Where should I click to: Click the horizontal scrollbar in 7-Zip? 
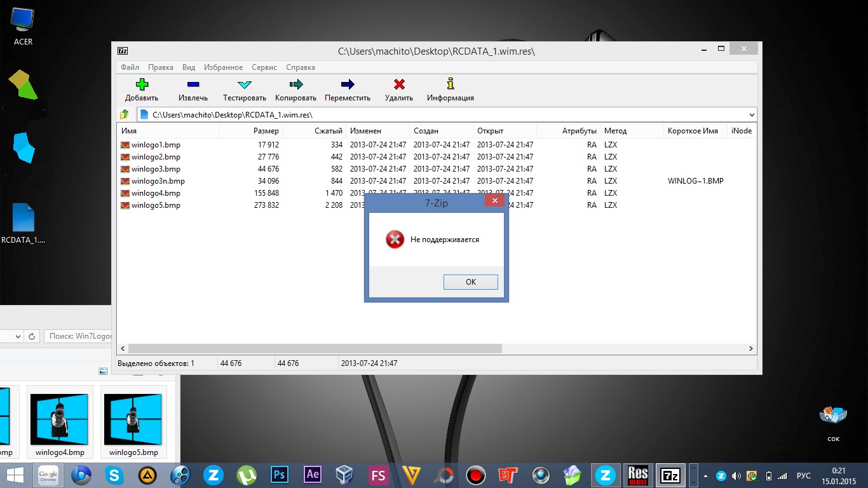[315, 349]
